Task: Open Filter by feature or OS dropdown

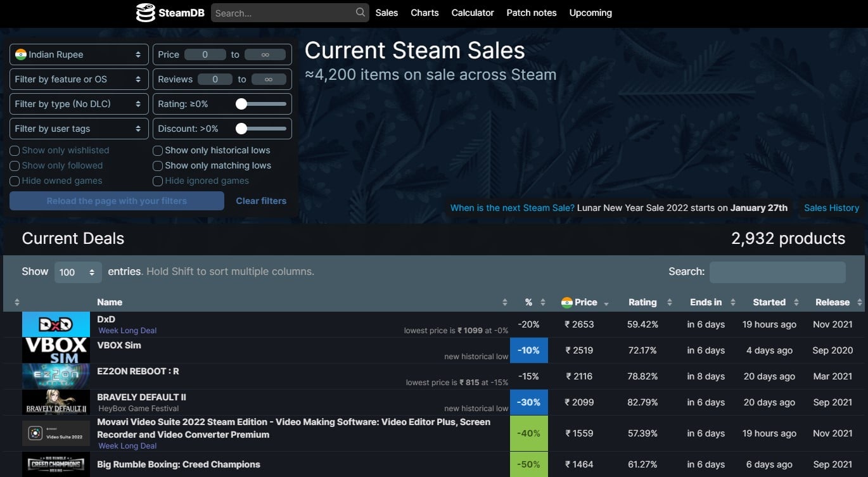Action: click(x=79, y=79)
